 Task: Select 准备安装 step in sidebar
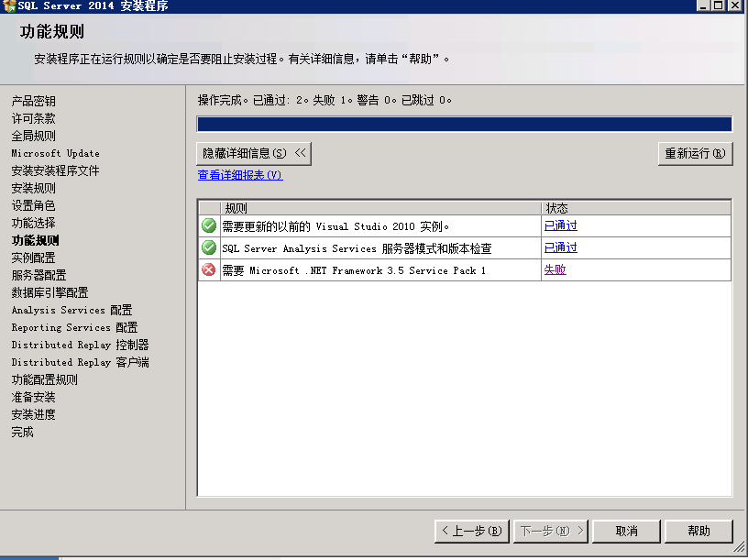pos(33,397)
